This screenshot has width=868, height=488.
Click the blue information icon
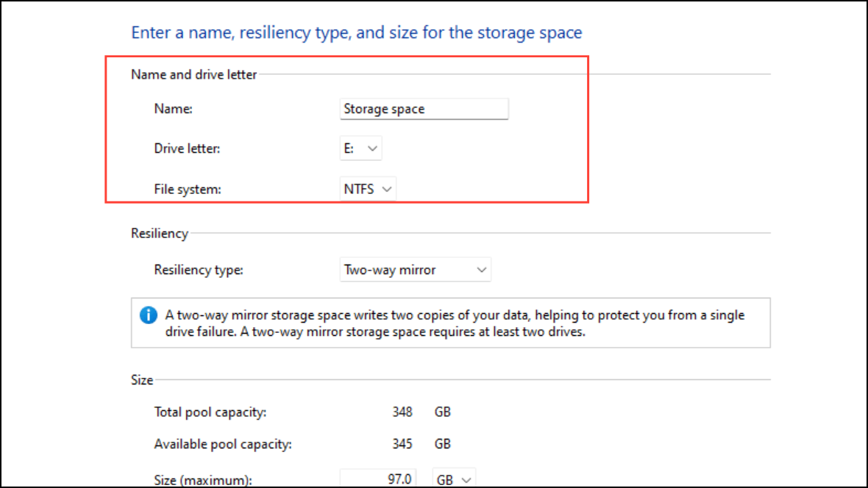(x=148, y=315)
